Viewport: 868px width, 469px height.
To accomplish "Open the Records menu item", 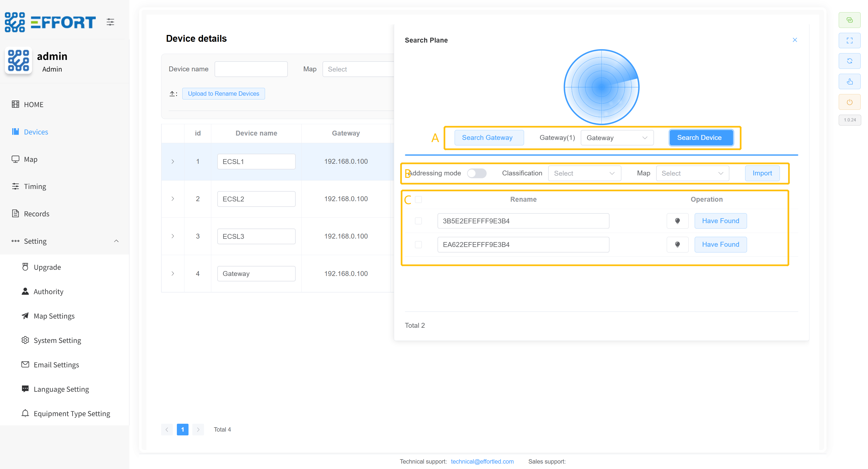I will tap(36, 213).
